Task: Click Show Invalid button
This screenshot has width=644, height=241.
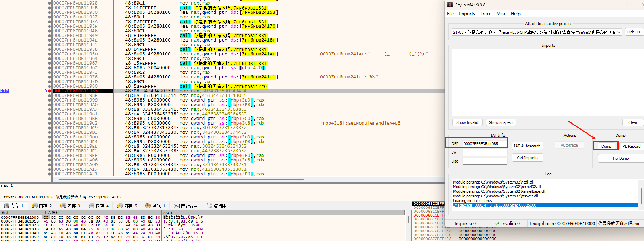Action: coord(467,122)
